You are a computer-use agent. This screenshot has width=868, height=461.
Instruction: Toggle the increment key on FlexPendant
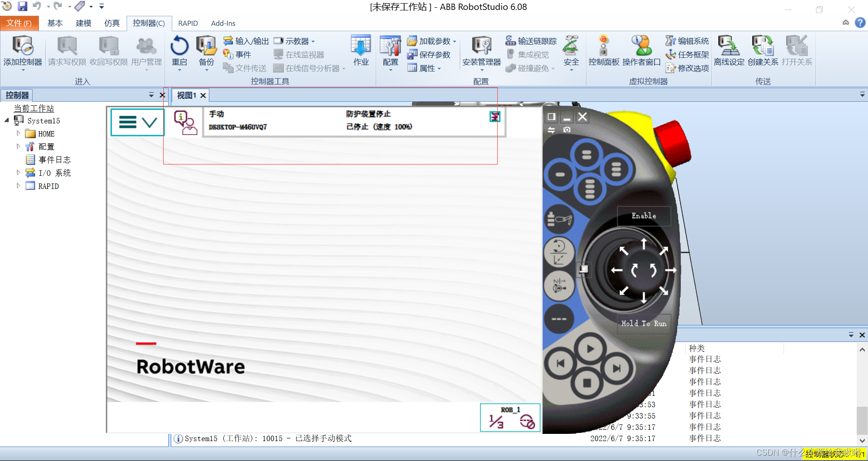(x=559, y=319)
